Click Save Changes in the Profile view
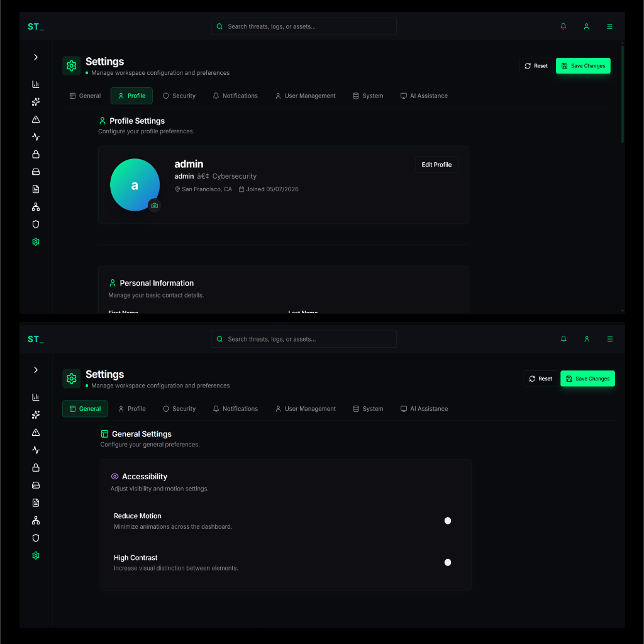The width and height of the screenshot is (644, 644). [583, 65]
